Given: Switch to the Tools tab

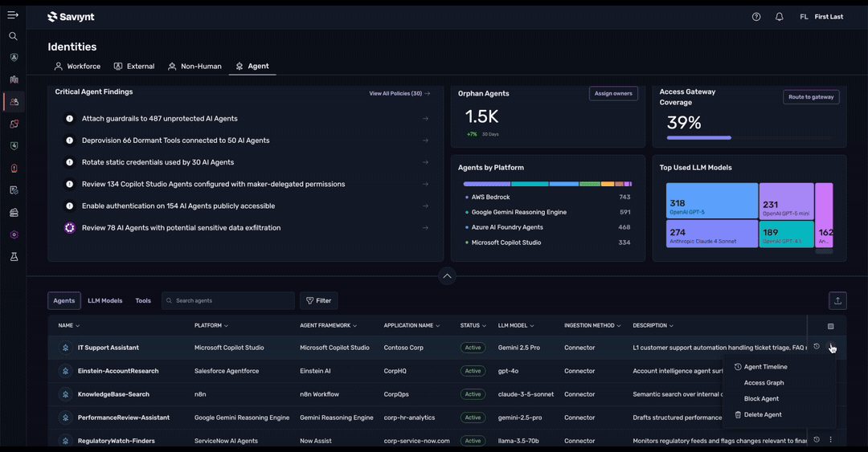Looking at the screenshot, I should coord(143,301).
